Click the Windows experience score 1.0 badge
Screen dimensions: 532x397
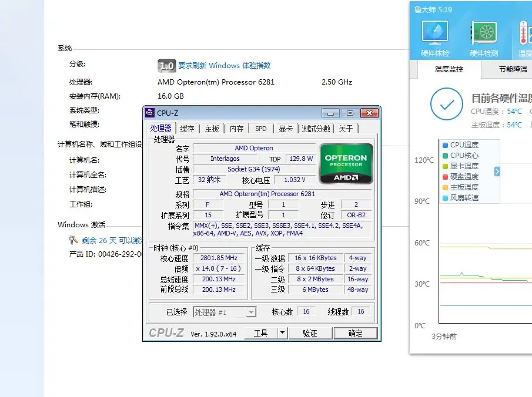166,65
